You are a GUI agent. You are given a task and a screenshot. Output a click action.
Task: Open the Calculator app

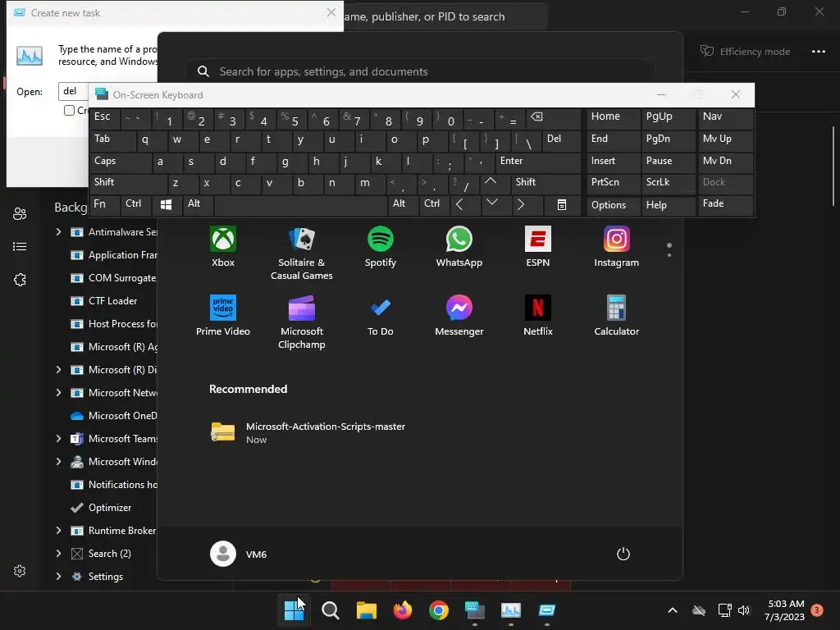(x=617, y=316)
